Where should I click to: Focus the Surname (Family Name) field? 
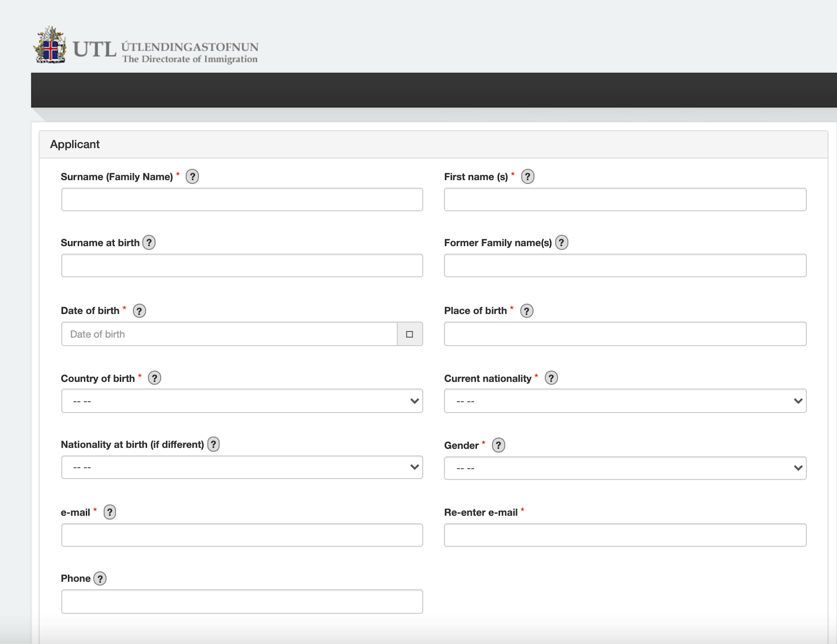tap(242, 199)
